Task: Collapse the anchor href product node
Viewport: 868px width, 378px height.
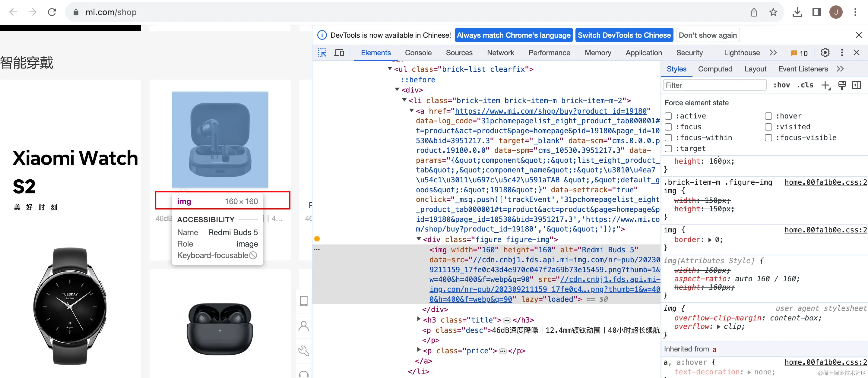Action: tap(411, 111)
